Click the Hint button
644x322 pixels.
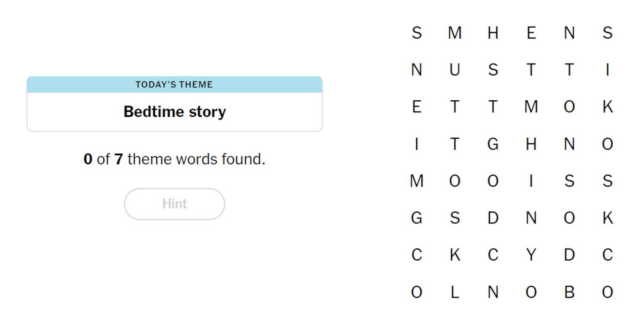pos(174,204)
